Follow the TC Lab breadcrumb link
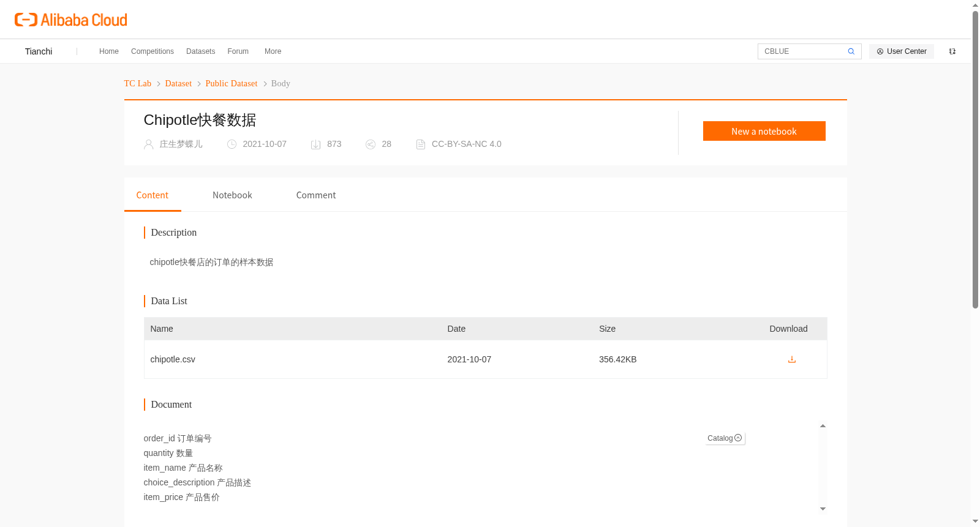This screenshot has height=527, width=980. 138,83
